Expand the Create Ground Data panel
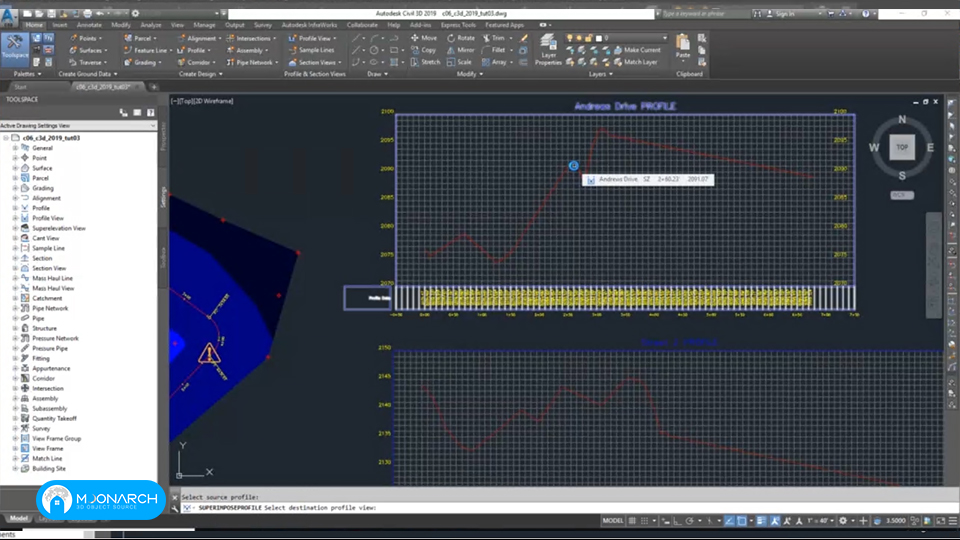Screen dimensions: 960x540 (x=88, y=74)
